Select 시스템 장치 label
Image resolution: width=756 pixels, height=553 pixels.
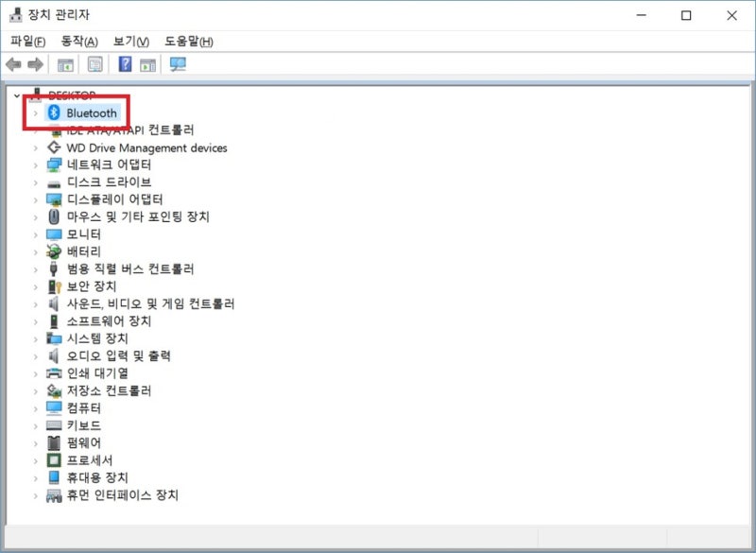97,338
